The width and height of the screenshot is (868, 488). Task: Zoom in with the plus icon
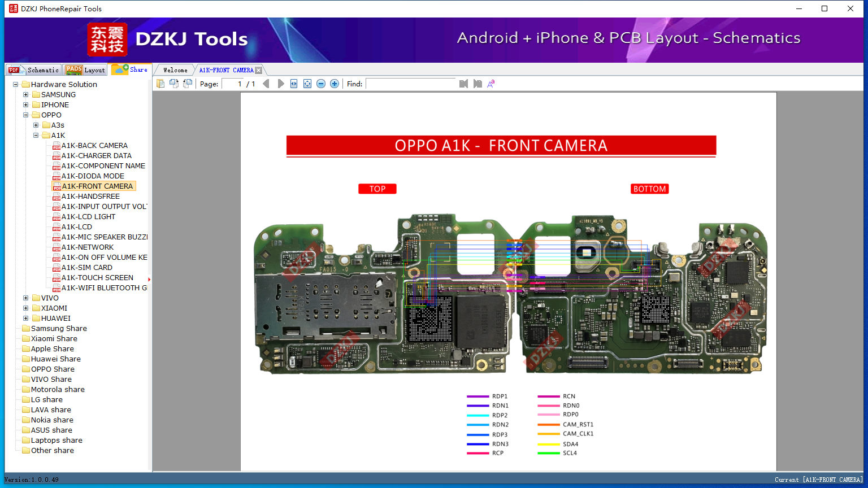(335, 84)
